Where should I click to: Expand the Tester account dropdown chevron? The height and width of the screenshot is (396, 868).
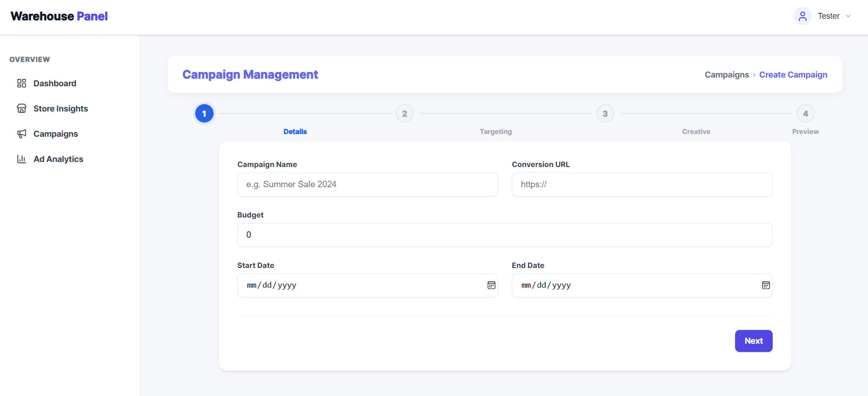(x=848, y=16)
